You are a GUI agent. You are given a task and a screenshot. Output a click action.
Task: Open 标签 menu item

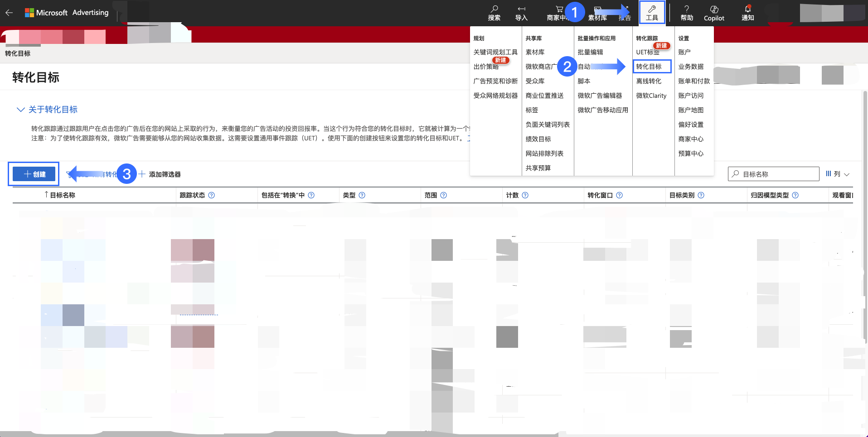tap(532, 110)
